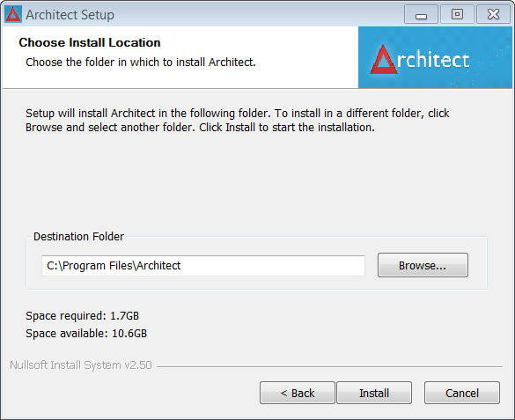Click the red triangle in Architect logo

383,60
